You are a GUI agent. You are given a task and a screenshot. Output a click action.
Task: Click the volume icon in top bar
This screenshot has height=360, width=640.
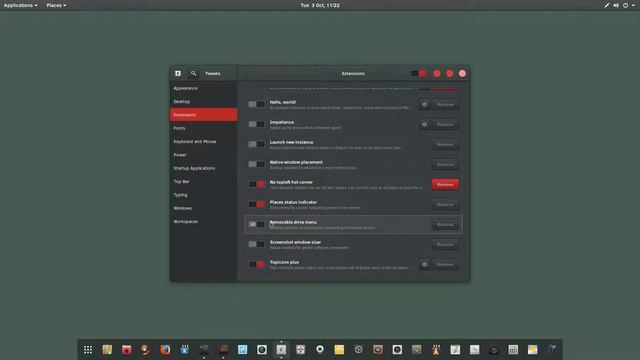tap(616, 5)
